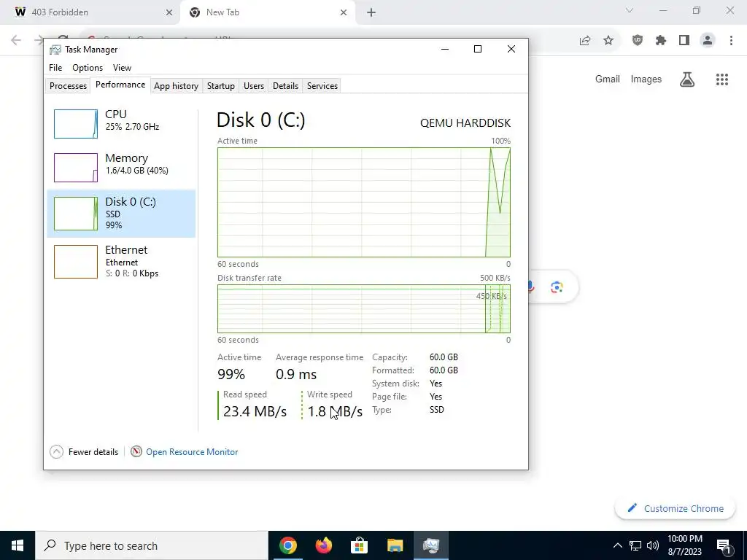Bookmark this page with the star icon

click(608, 41)
